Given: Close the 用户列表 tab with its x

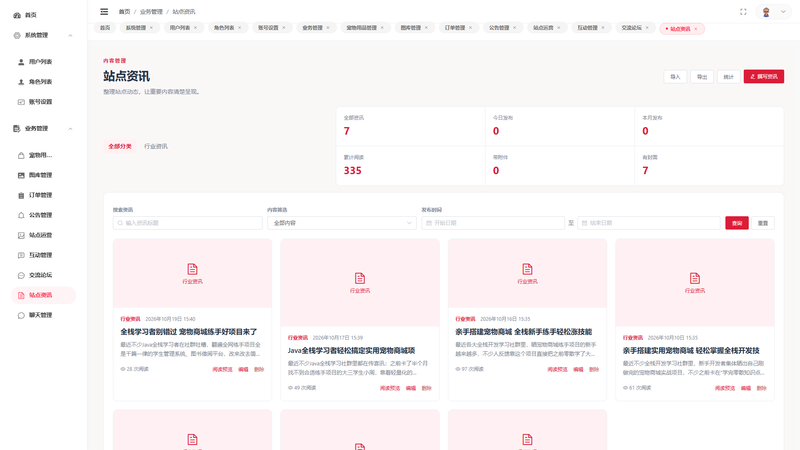Looking at the screenshot, I should pyautogui.click(x=195, y=28).
